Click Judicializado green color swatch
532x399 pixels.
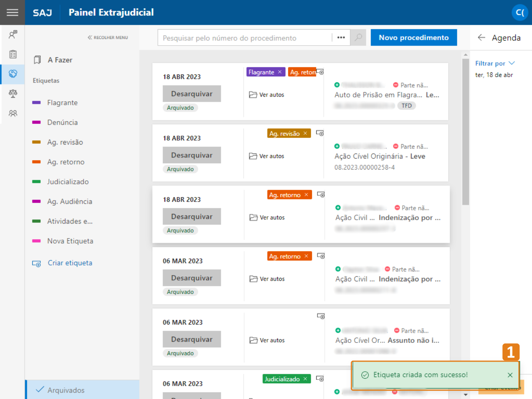36,182
